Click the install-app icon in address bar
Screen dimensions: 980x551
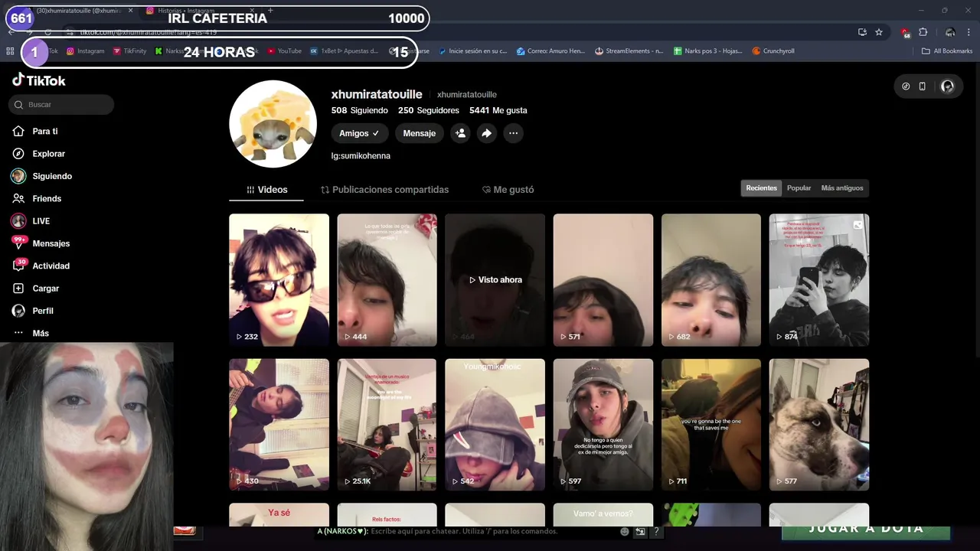click(x=862, y=32)
